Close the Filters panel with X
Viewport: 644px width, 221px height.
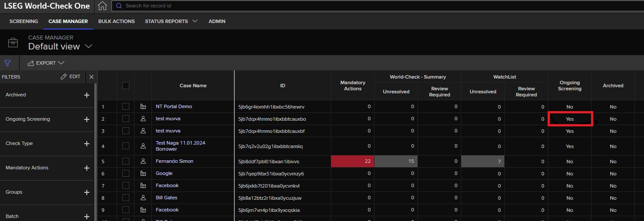[91, 77]
